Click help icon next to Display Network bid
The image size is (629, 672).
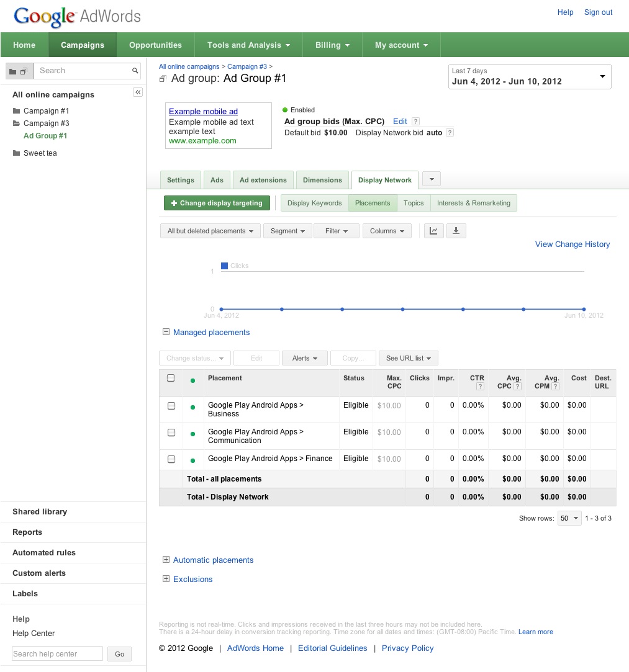coord(450,133)
